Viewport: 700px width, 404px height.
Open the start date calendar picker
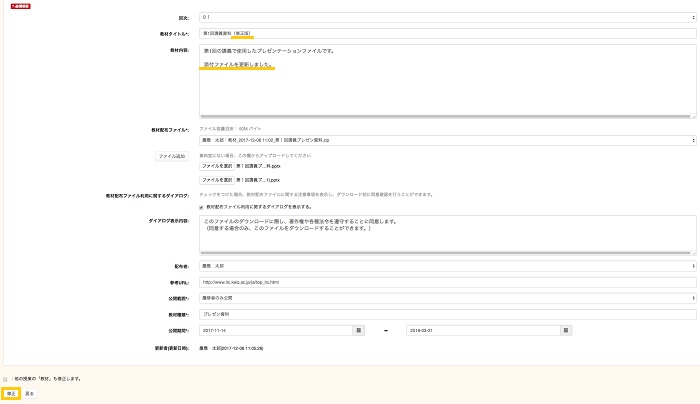click(x=358, y=329)
